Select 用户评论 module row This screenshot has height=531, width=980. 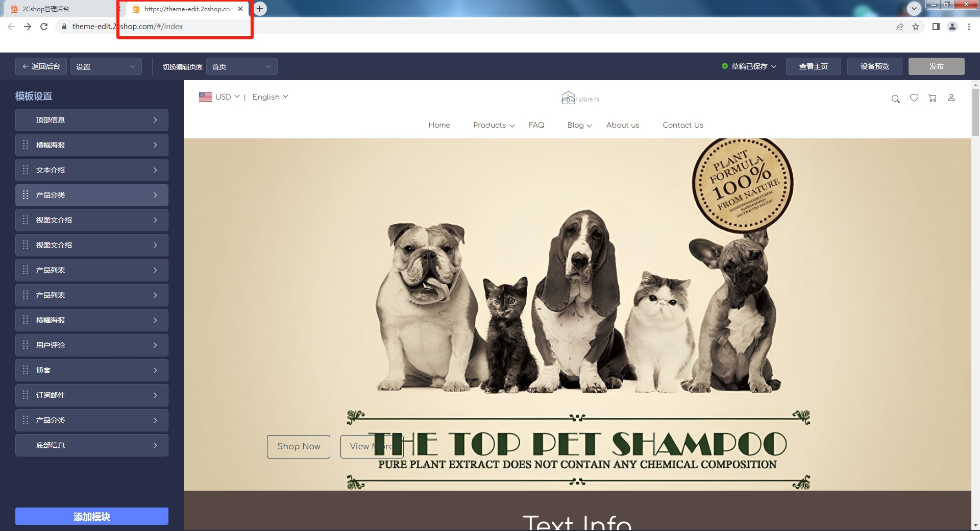(92, 345)
